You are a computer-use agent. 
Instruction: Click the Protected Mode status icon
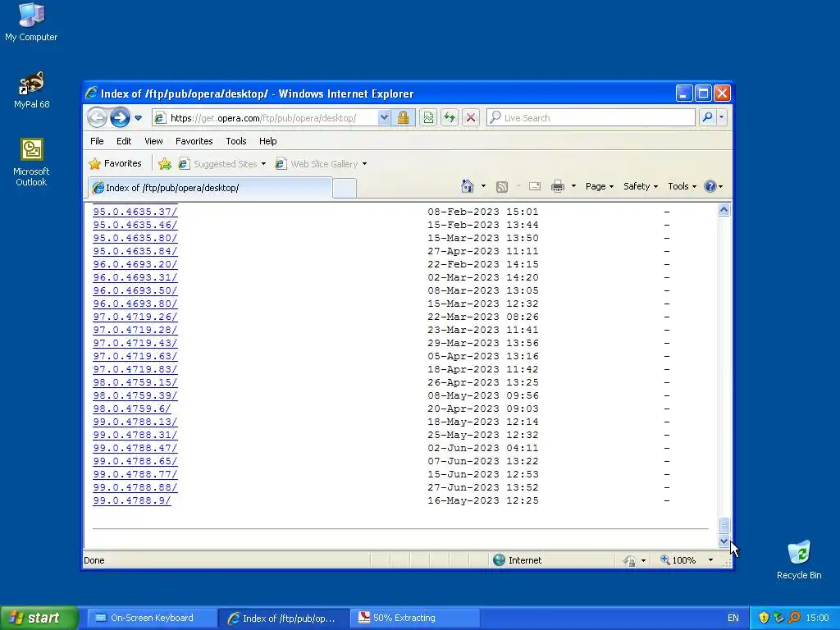(629, 560)
